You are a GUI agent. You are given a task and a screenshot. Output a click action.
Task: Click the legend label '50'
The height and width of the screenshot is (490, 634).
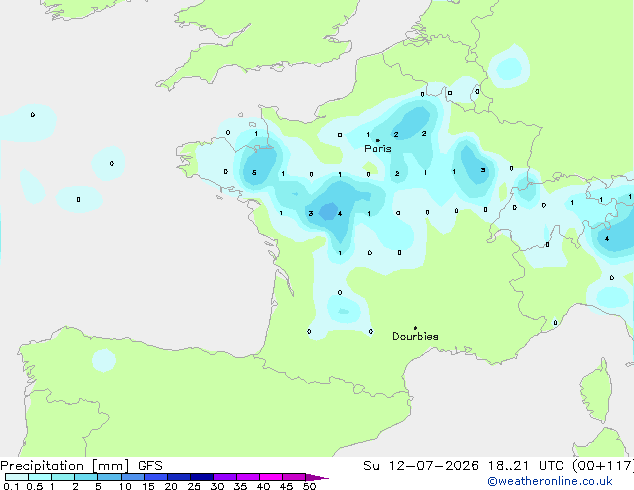tap(310, 486)
